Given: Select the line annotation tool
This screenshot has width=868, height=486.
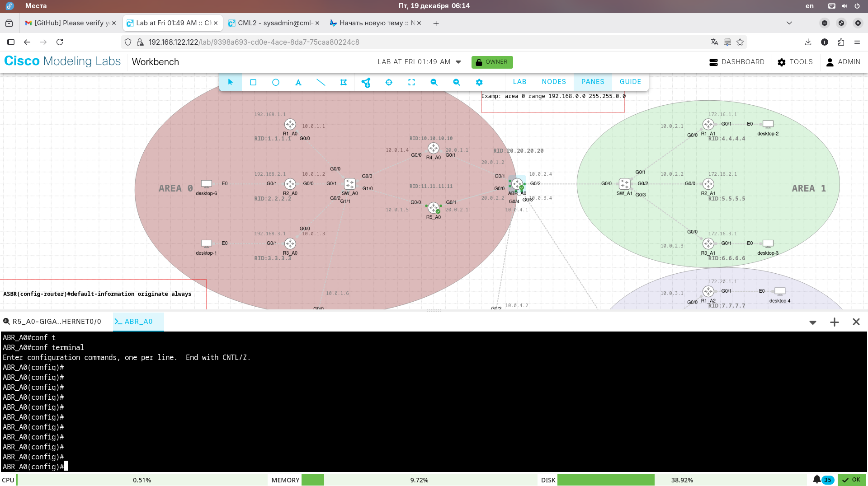Looking at the screenshot, I should pyautogui.click(x=321, y=82).
